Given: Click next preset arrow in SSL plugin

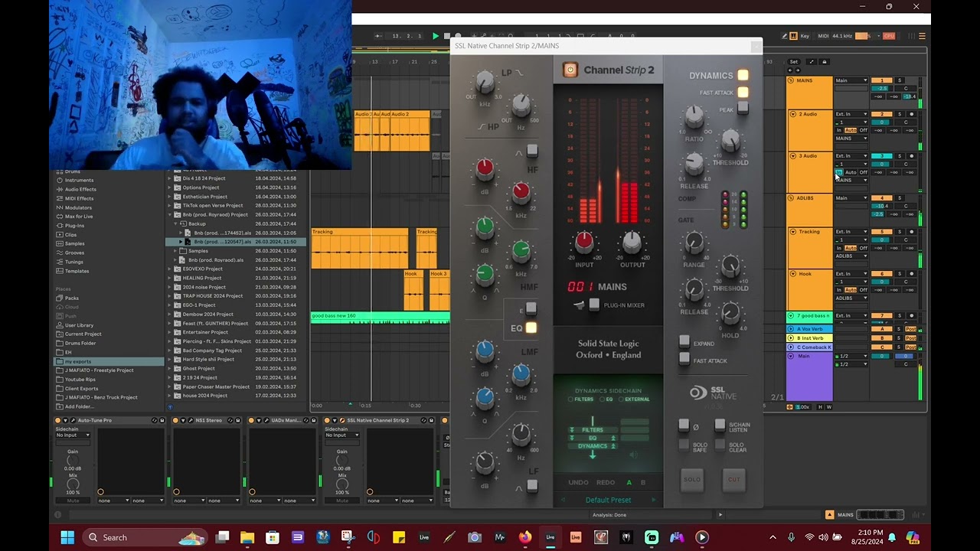Looking at the screenshot, I should 653,500.
